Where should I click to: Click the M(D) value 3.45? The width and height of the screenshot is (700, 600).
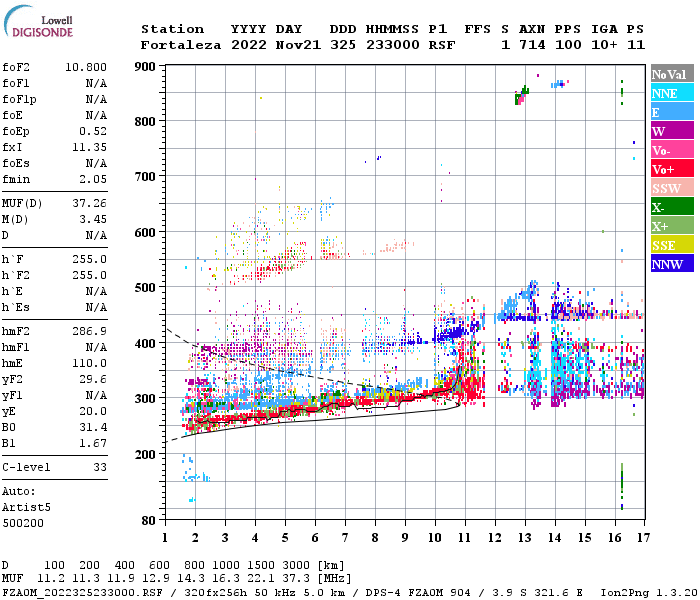[93, 220]
